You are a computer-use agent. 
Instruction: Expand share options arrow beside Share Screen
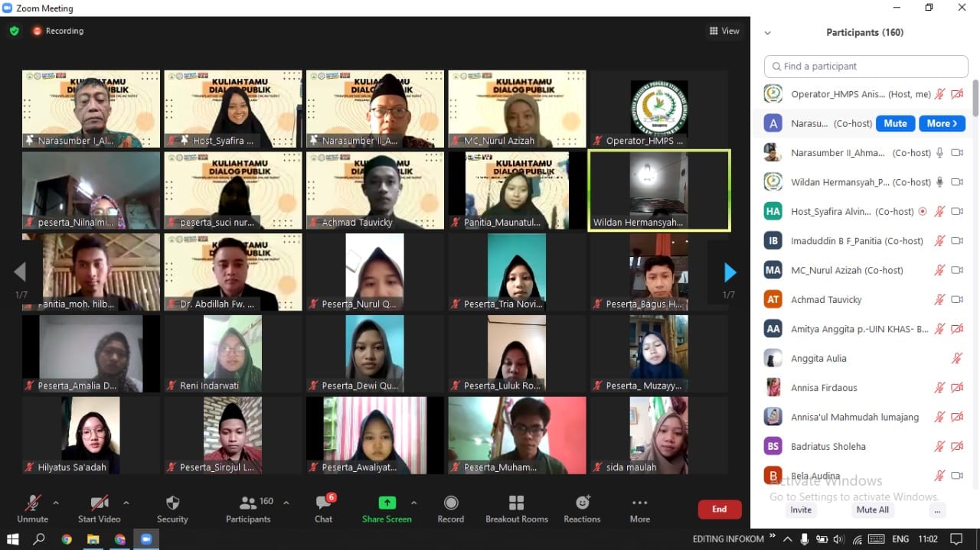click(x=414, y=503)
